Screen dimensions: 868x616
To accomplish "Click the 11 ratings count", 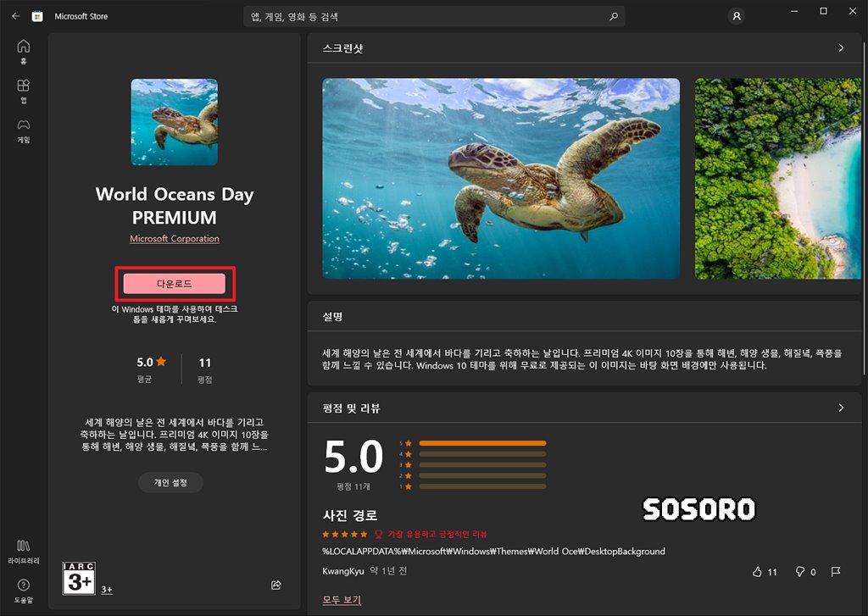I will pyautogui.click(x=205, y=363).
